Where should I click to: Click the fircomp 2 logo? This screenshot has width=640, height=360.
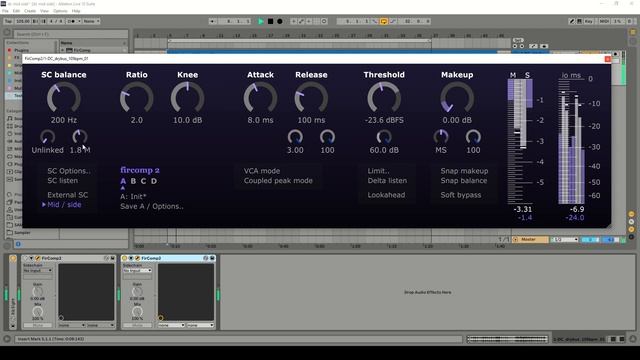(140, 170)
